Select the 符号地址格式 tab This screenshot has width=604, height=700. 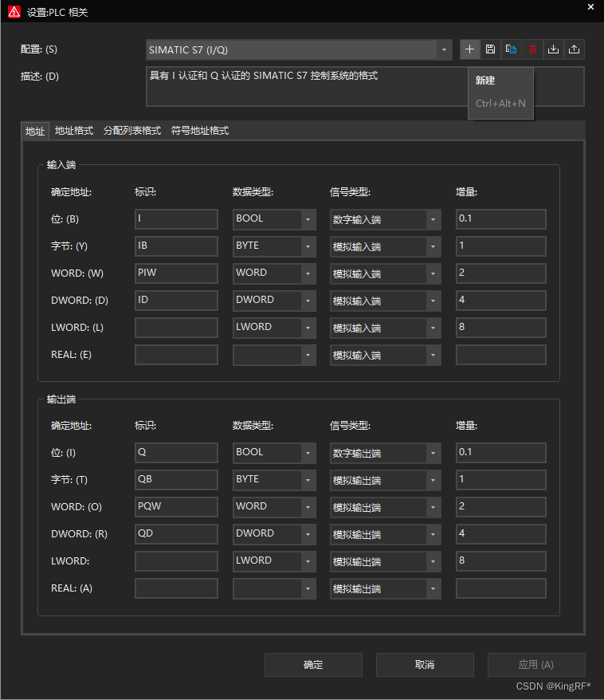click(200, 131)
